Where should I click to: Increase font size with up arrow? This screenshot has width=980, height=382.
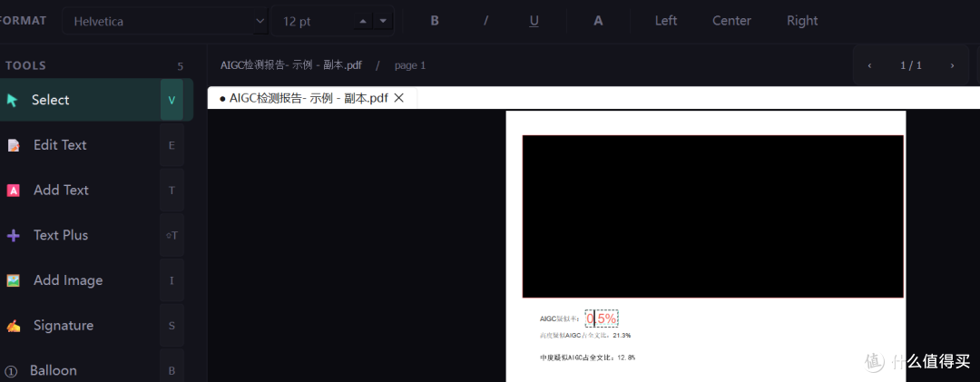coord(362,21)
